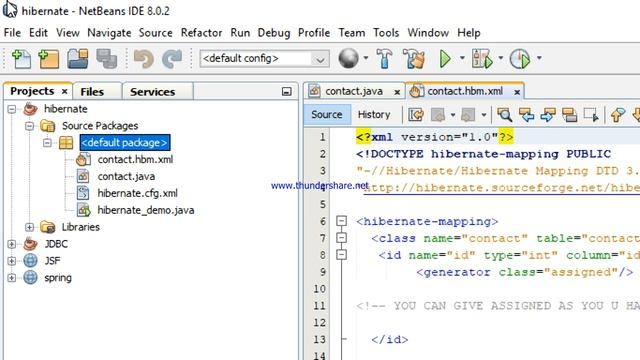Open the Navigate menu
Viewport: 640px width, 360px height.
(x=109, y=33)
